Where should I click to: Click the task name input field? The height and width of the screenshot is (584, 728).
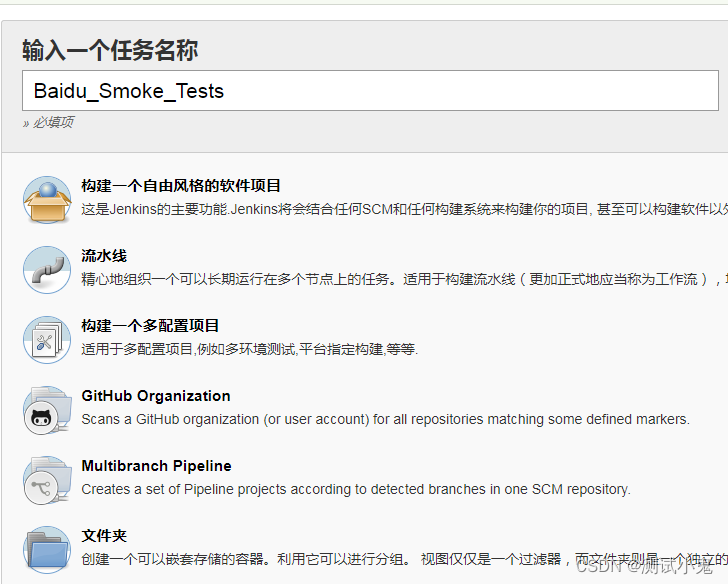click(370, 91)
